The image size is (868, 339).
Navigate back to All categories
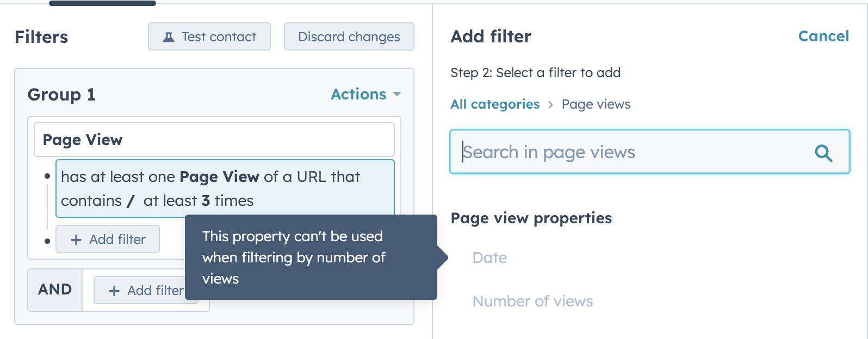pyautogui.click(x=494, y=104)
